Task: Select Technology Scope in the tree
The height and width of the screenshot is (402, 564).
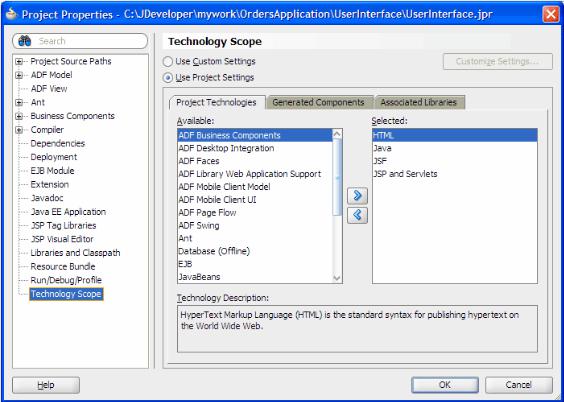Action: (x=66, y=294)
